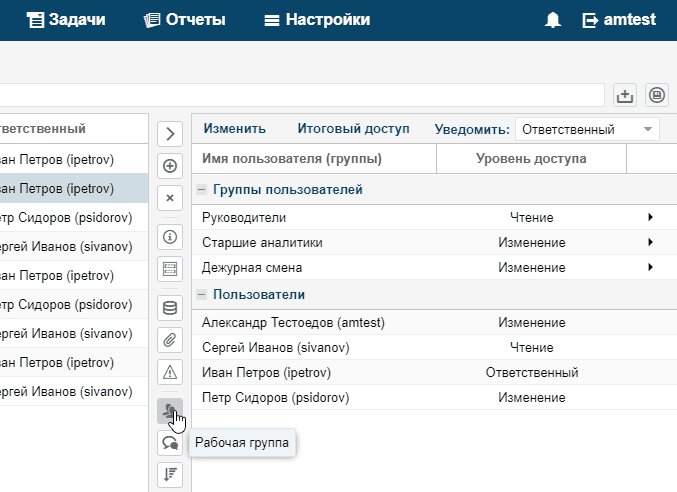The image size is (677, 492).
Task: Open the Отчеты menu
Action: click(184, 20)
